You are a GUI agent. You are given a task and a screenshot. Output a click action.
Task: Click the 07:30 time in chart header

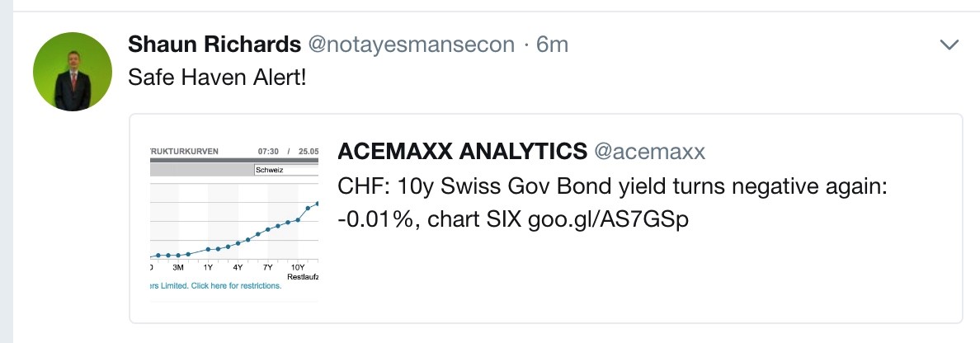269,152
